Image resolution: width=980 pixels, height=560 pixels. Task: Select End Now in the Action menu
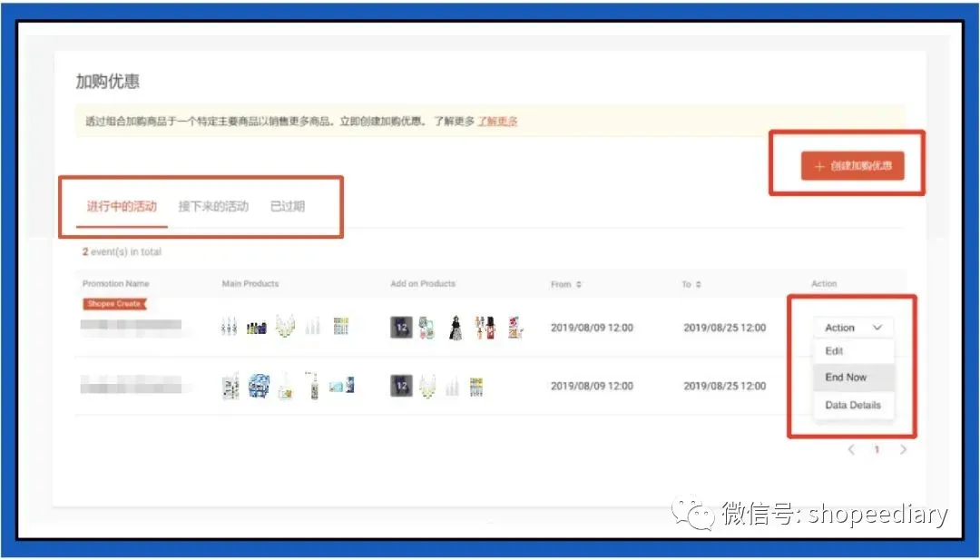tap(846, 378)
